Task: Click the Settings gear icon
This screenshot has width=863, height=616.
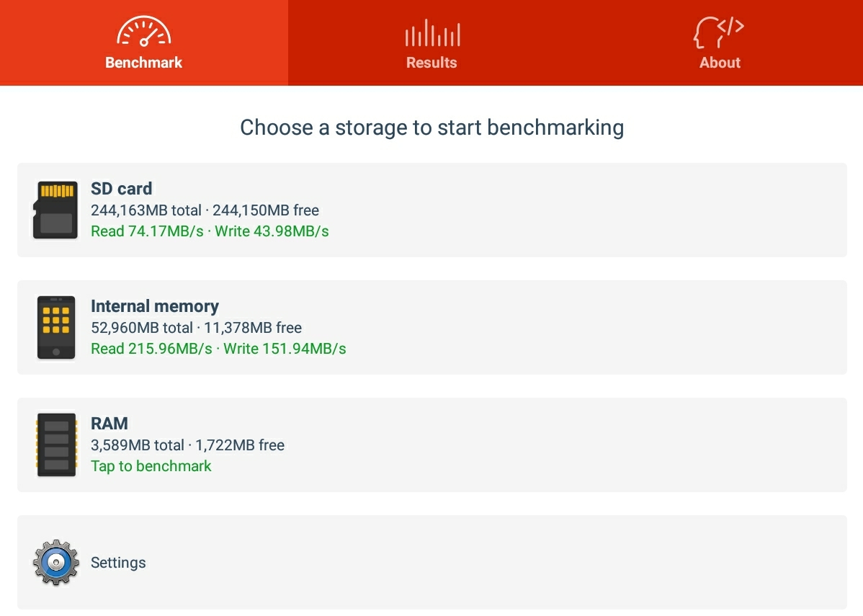Action: (x=55, y=562)
